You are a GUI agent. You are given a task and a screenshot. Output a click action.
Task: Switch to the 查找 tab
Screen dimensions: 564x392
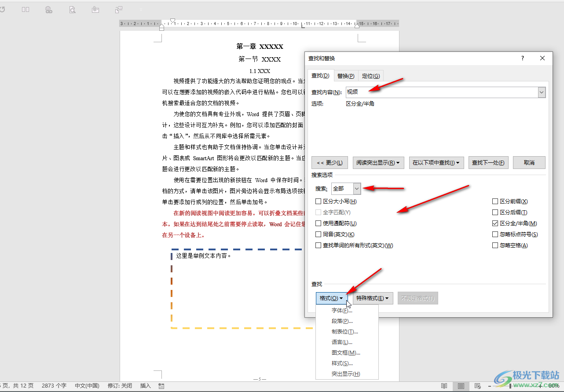(x=320, y=76)
